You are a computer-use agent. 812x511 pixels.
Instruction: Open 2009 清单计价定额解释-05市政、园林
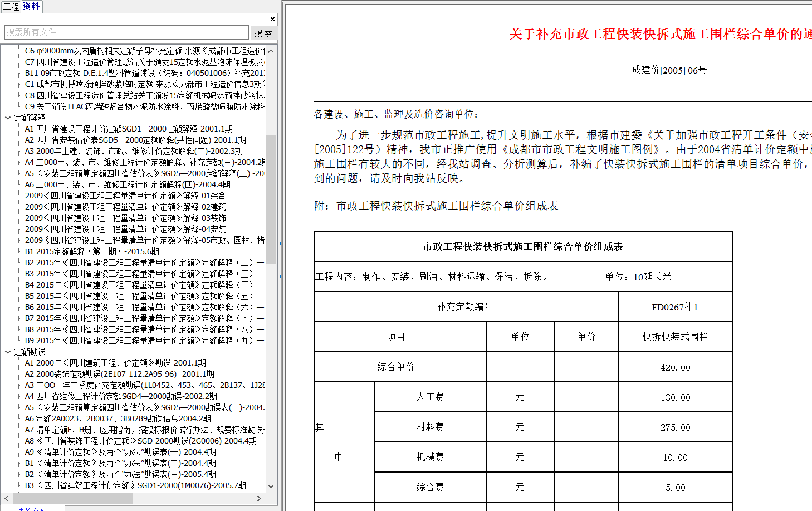pyautogui.click(x=145, y=240)
